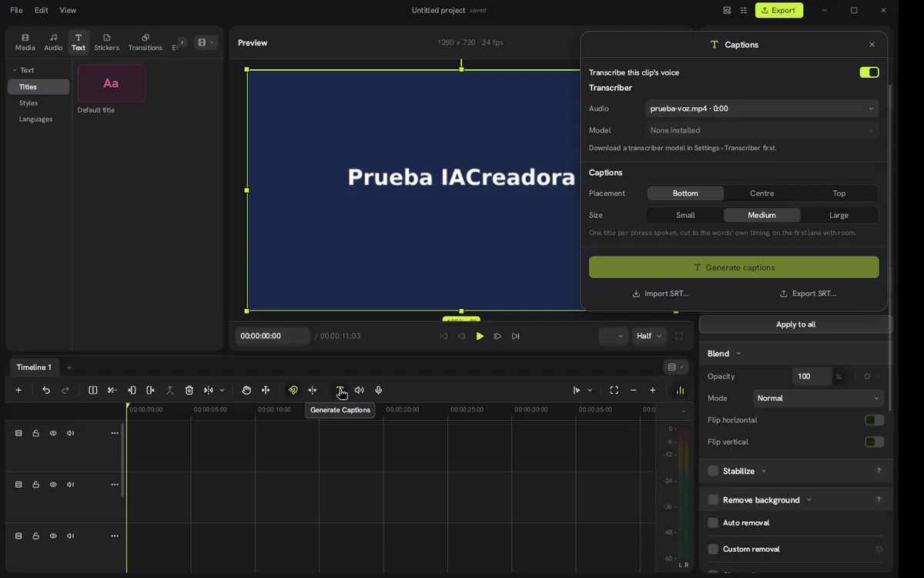Play the preview
The image size is (924, 578).
tap(480, 336)
